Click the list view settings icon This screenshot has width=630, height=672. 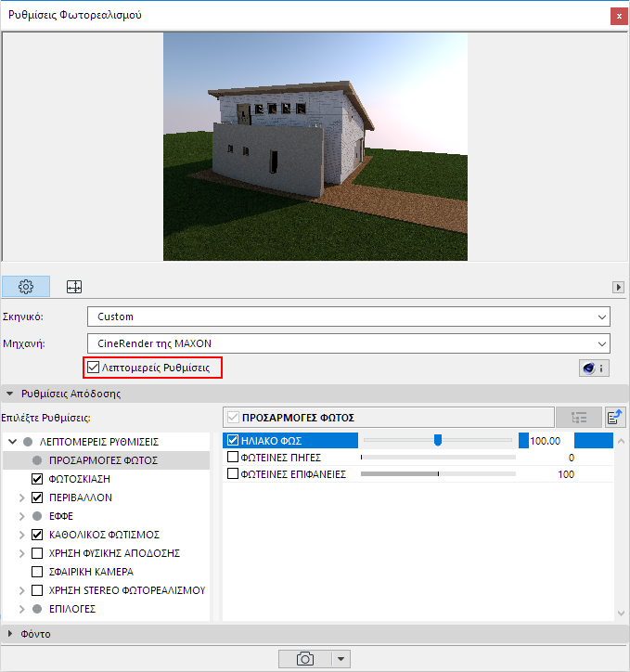579,418
